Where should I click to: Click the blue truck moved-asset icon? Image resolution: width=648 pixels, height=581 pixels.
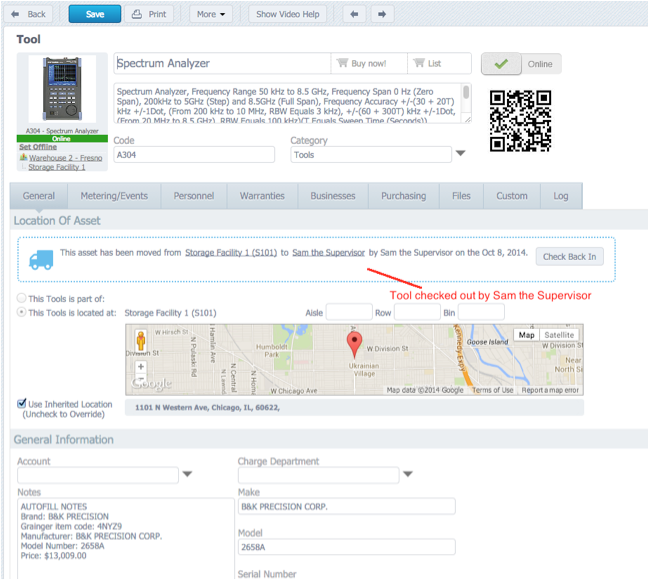[x=41, y=260]
